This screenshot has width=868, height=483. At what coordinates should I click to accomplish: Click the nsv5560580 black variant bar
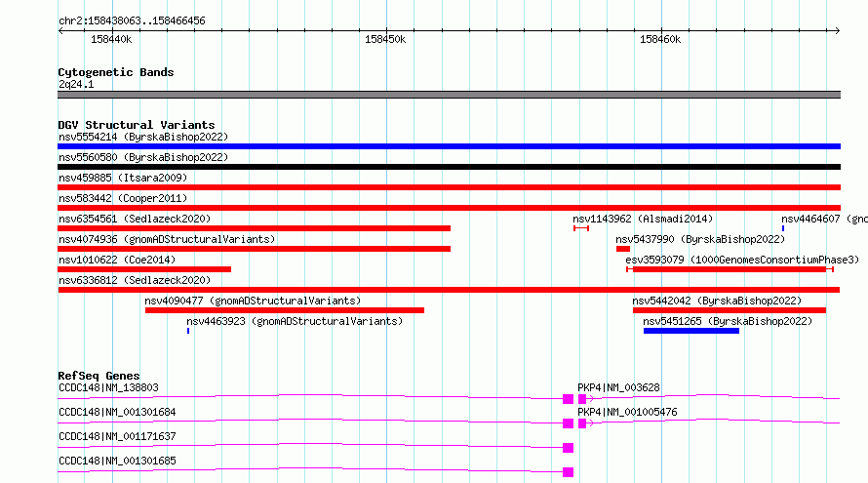[449, 167]
